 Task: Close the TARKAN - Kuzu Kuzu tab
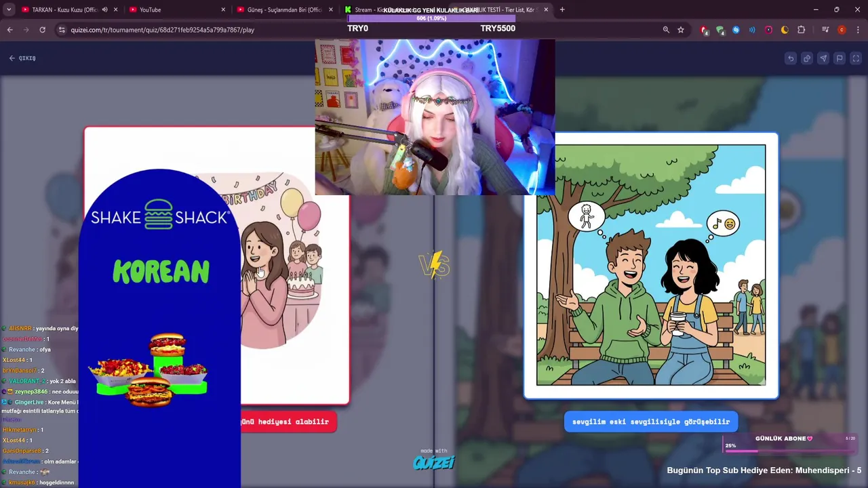[x=116, y=9]
